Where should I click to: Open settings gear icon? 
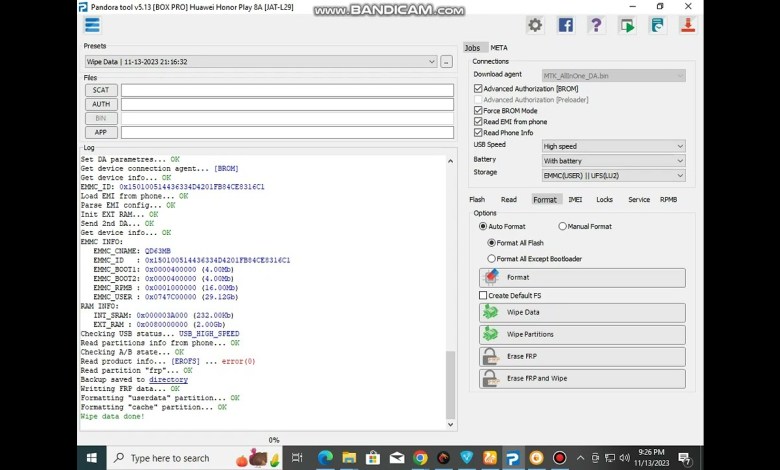click(x=535, y=25)
